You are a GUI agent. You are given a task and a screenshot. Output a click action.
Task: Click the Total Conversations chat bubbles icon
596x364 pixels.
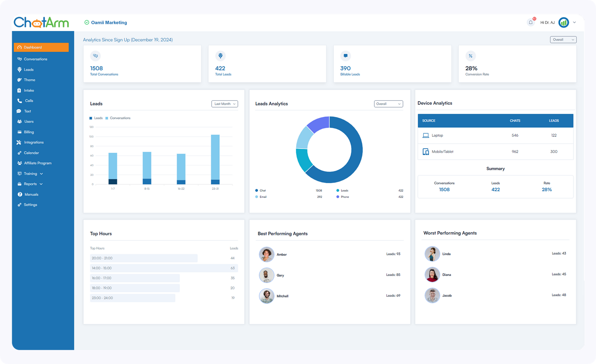click(x=95, y=56)
